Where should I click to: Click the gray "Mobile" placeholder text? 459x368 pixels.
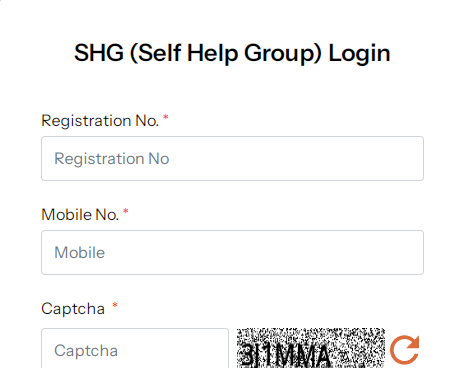(80, 253)
